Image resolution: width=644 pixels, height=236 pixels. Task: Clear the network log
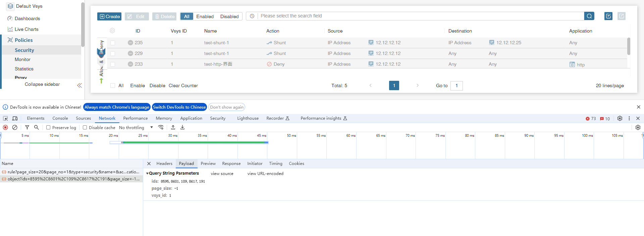coord(15,127)
